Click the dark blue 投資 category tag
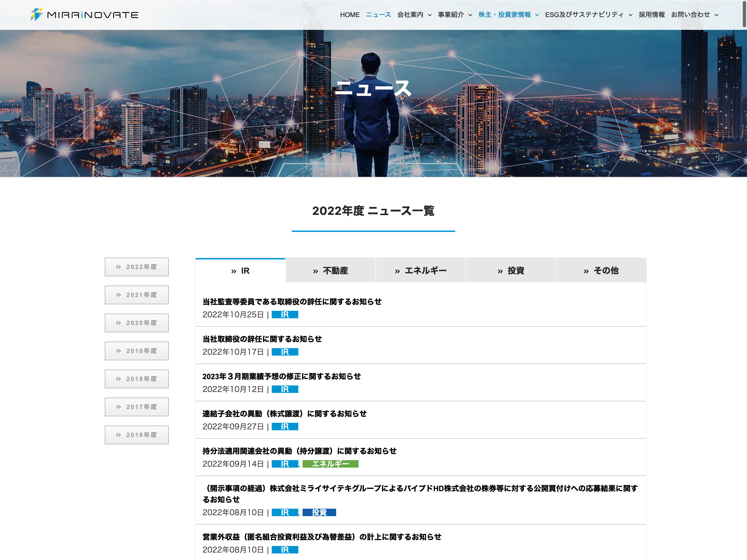The width and height of the screenshot is (747, 560). [319, 513]
